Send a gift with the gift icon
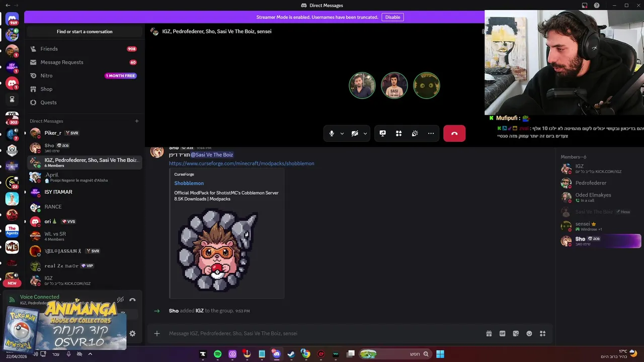The width and height of the screenshot is (644, 362). tap(489, 333)
